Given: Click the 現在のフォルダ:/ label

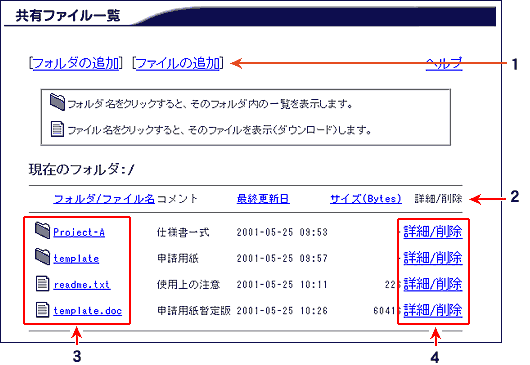Looking at the screenshot, I should point(81,169).
